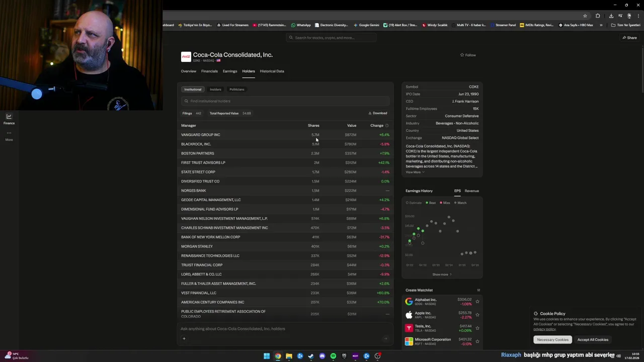The width and height of the screenshot is (644, 362).
Task: Select the Holders tab
Action: [249, 71]
